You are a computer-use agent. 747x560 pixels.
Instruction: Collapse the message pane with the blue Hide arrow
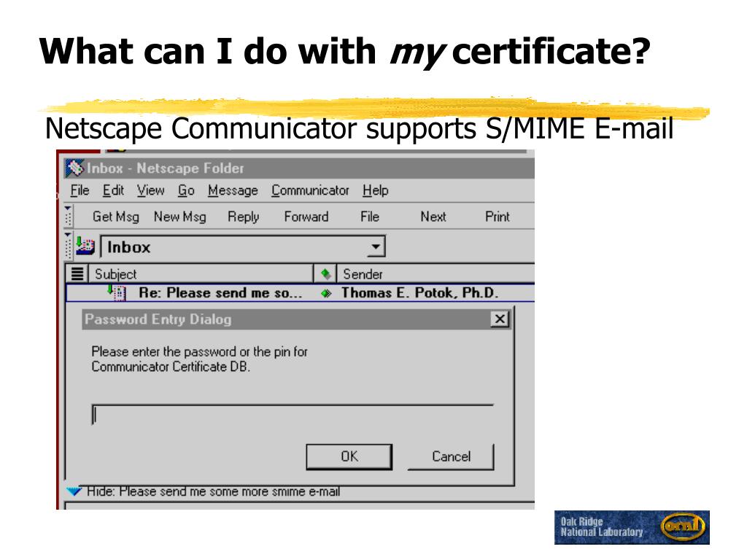(x=74, y=491)
